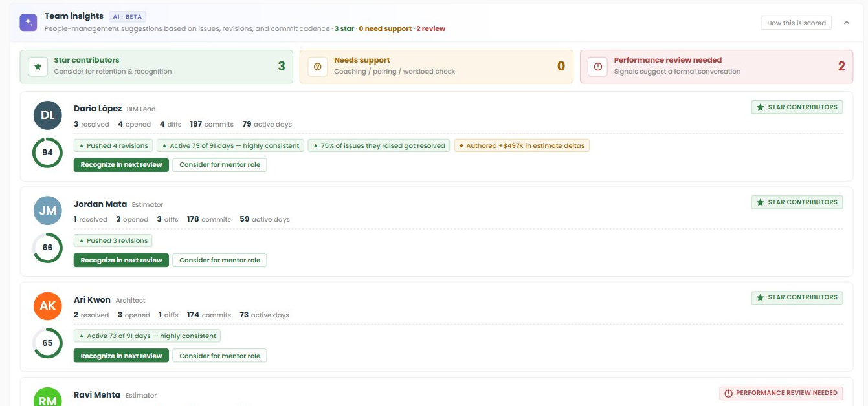Click the Team insights sparkle icon

click(x=28, y=22)
